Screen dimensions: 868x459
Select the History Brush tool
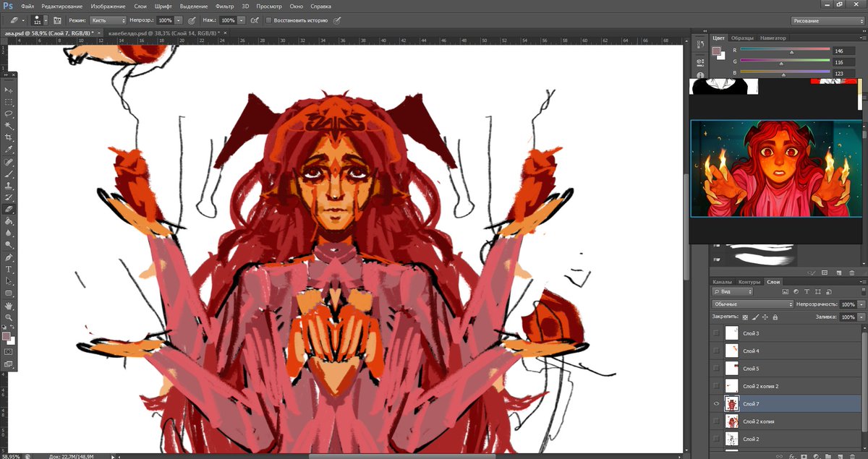(9, 197)
